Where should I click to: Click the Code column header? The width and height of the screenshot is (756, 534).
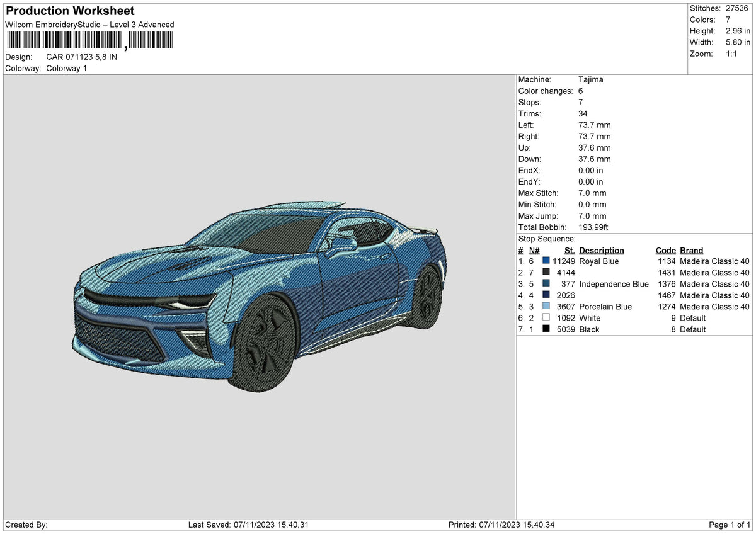[665, 250]
